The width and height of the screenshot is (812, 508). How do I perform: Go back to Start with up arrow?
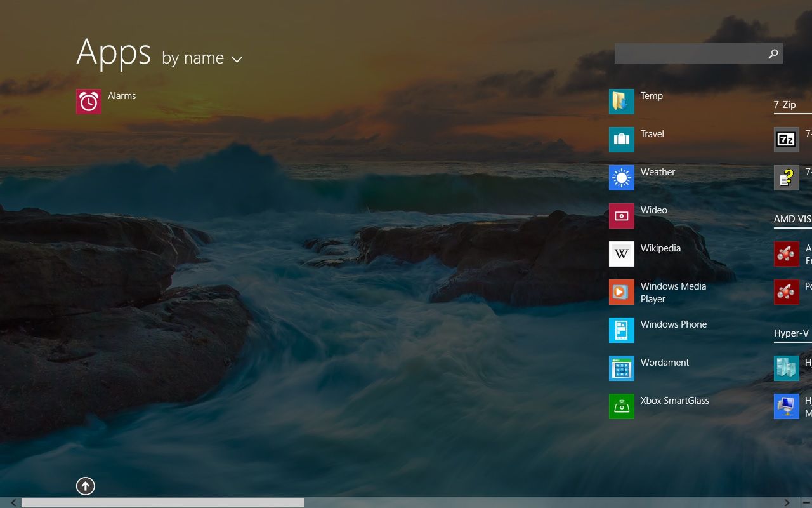point(86,486)
